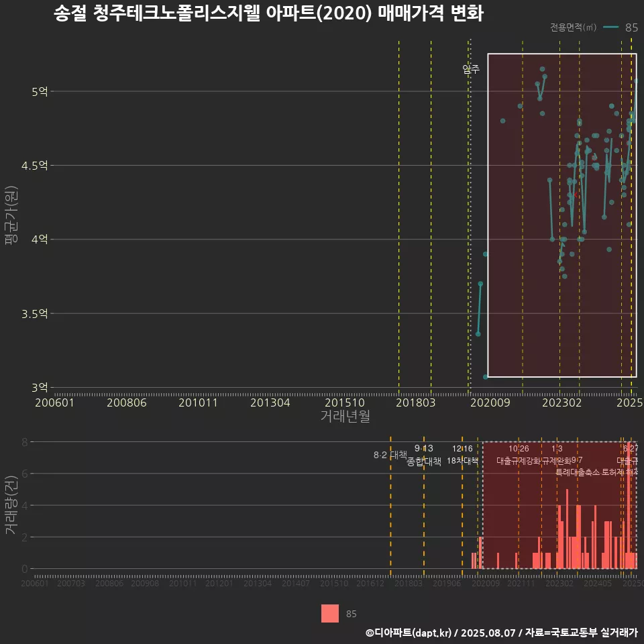This screenshot has width=644, height=644.
Task: Click the 201906 label on the volume chart axis
Action: [447, 583]
